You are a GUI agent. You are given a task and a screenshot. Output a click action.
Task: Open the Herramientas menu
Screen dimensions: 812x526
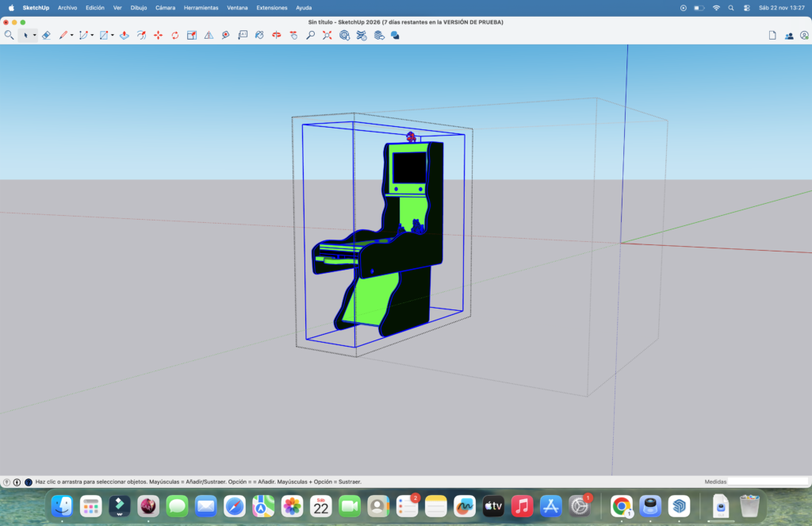pyautogui.click(x=201, y=7)
